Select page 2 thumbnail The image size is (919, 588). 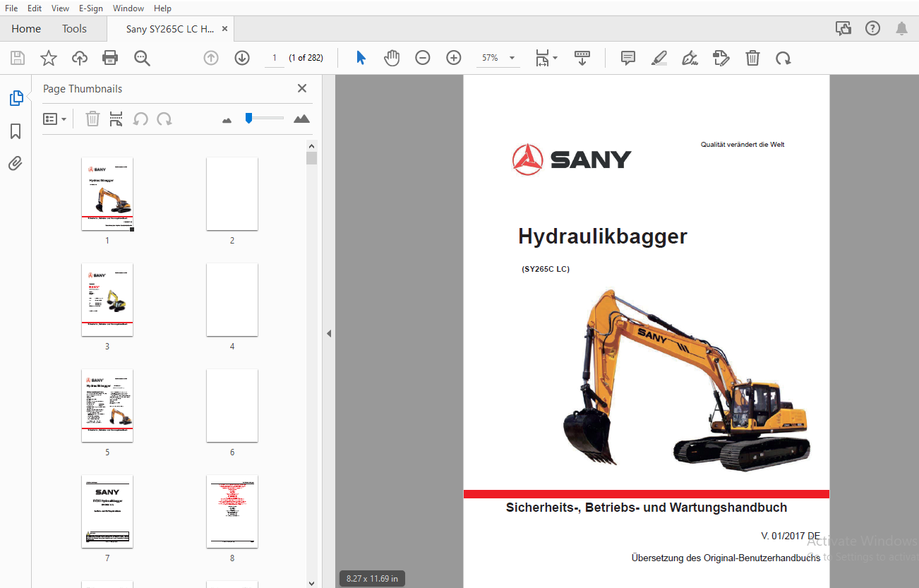232,194
